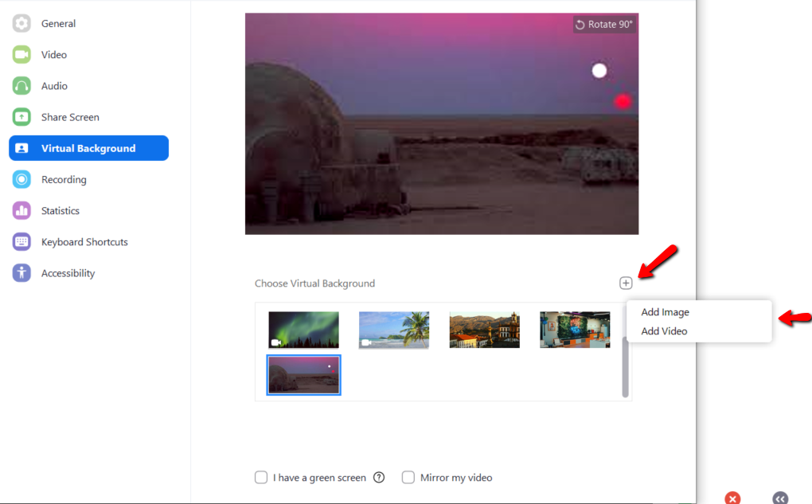This screenshot has height=504, width=812.
Task: Select the Video camera icon in sidebar
Action: tap(21, 55)
